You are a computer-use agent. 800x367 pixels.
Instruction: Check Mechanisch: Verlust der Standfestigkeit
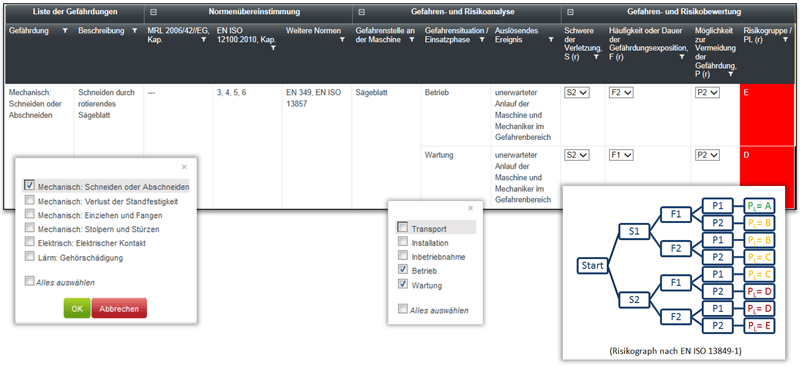pyautogui.click(x=30, y=200)
